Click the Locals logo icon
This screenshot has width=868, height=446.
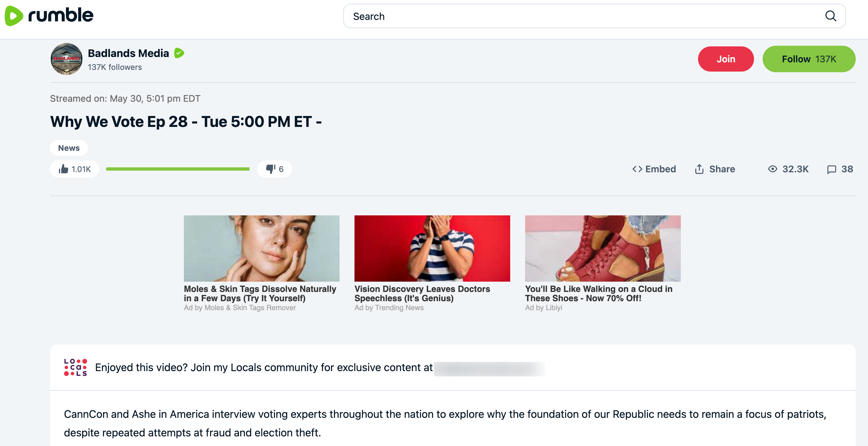pos(76,367)
